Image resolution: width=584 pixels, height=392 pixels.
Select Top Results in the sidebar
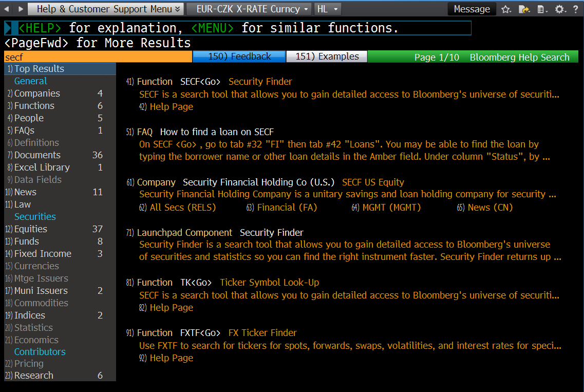point(60,69)
